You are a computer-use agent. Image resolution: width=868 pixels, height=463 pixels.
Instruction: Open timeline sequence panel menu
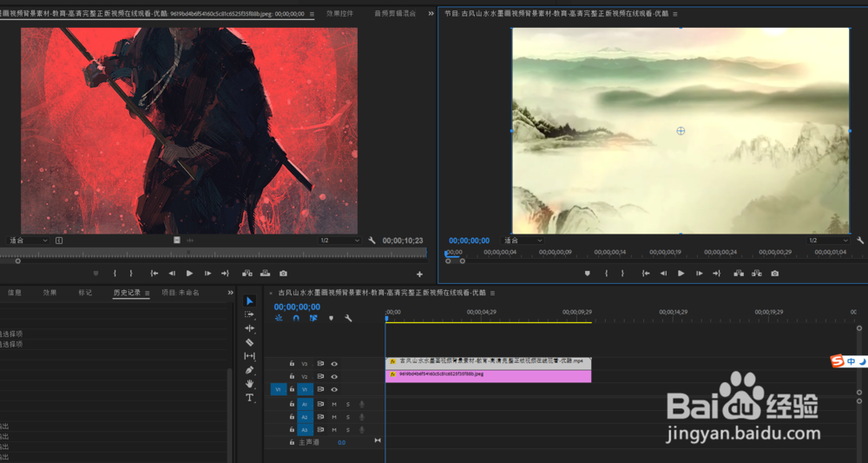click(493, 293)
